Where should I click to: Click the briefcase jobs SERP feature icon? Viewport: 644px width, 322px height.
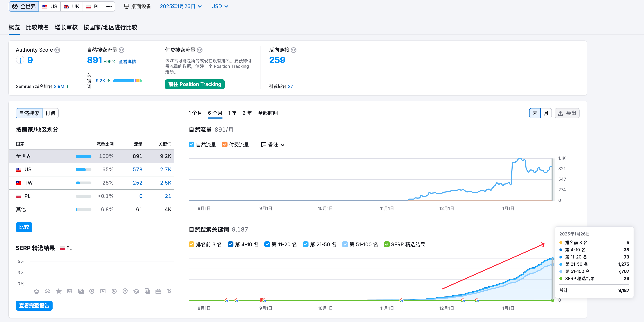pyautogui.click(x=158, y=291)
